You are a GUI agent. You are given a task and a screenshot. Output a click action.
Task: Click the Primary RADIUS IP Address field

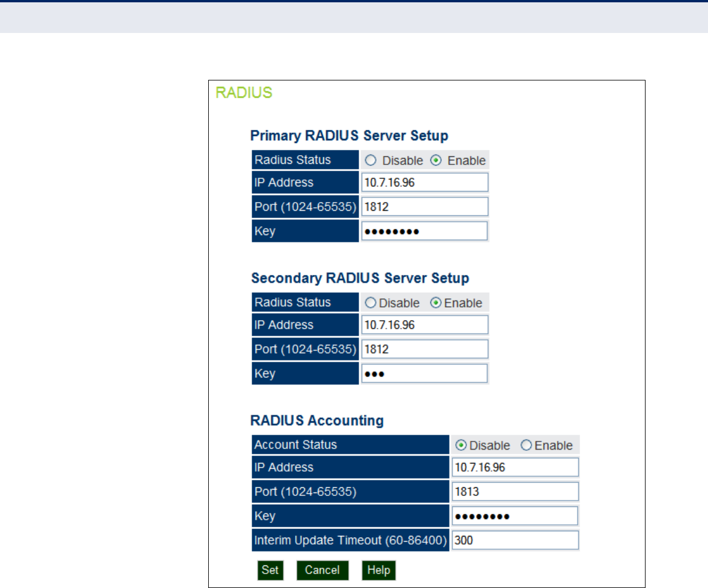coord(425,182)
